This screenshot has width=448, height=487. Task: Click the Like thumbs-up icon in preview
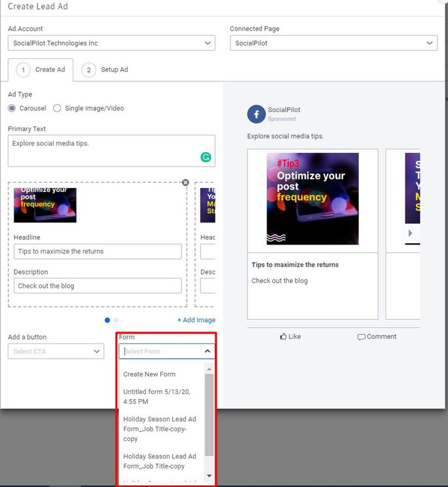pos(283,336)
